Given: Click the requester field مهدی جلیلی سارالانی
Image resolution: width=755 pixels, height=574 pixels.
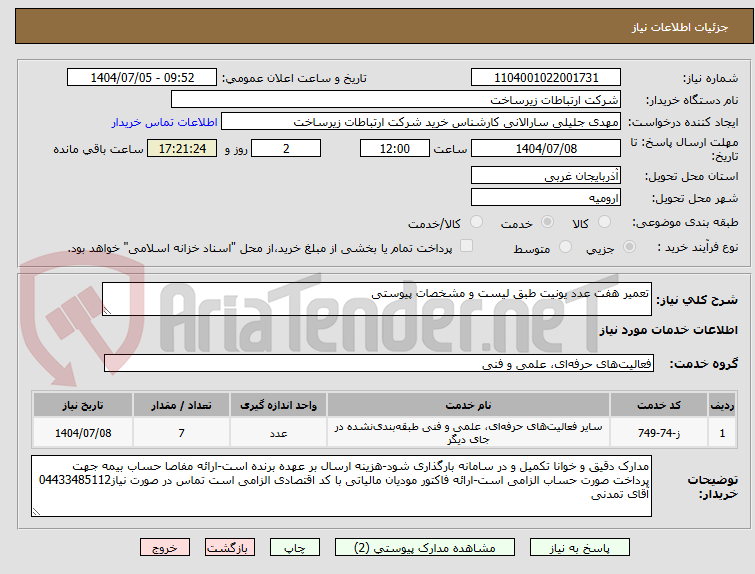Looking at the screenshot, I should (421, 122).
